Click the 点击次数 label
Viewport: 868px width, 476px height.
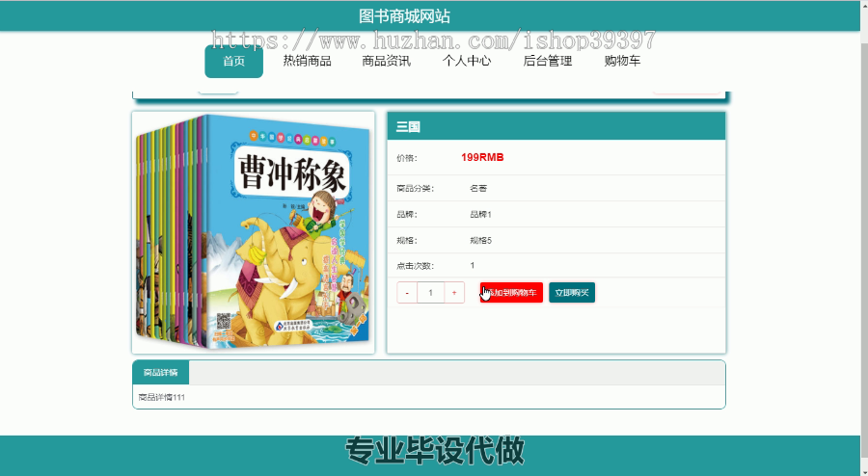point(415,266)
